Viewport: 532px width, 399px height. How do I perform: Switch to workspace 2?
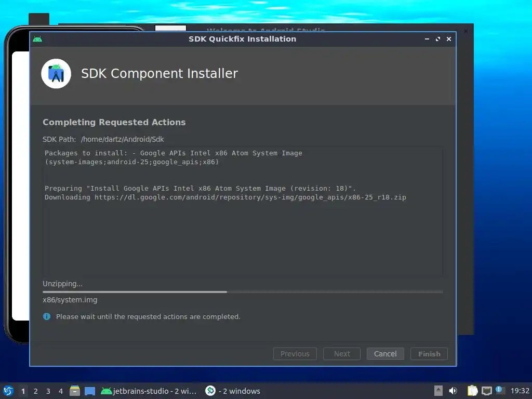36,391
